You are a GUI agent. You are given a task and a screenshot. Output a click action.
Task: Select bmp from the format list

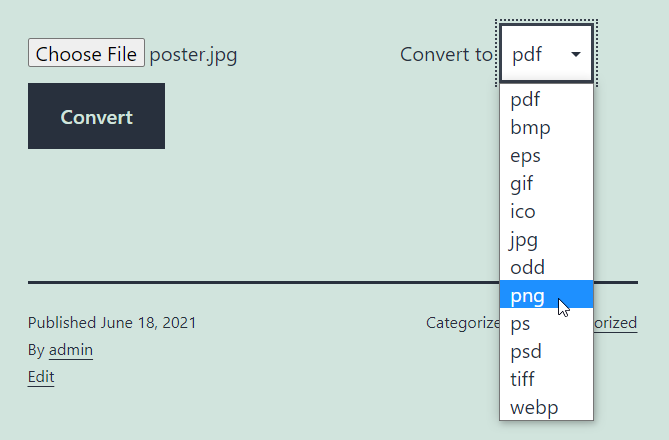tap(546, 127)
